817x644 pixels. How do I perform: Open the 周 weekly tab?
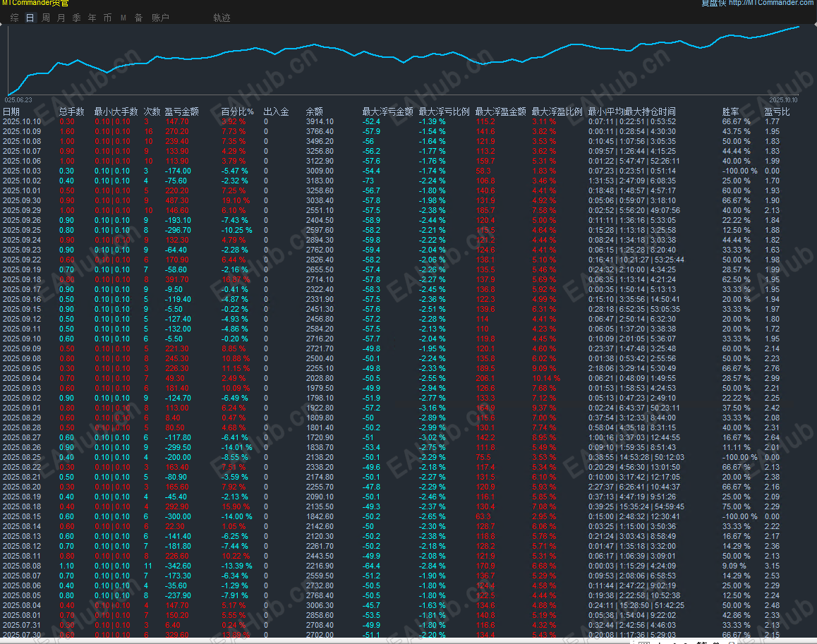point(46,18)
